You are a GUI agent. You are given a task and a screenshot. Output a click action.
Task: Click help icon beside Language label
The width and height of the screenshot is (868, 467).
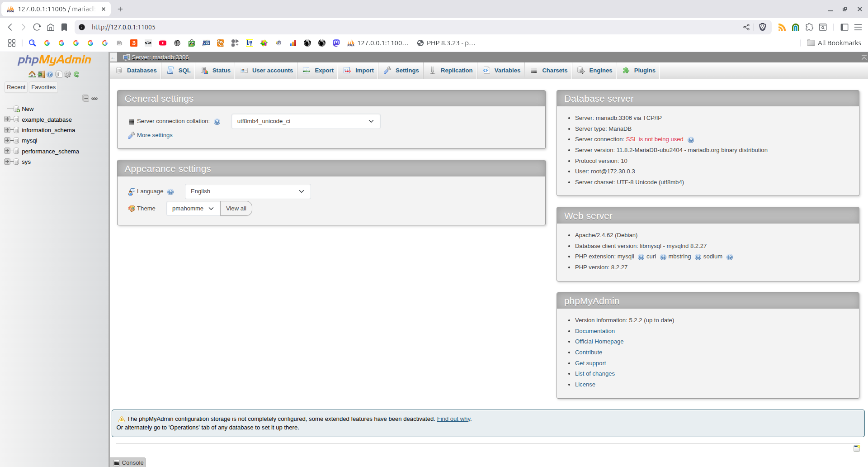coord(170,192)
